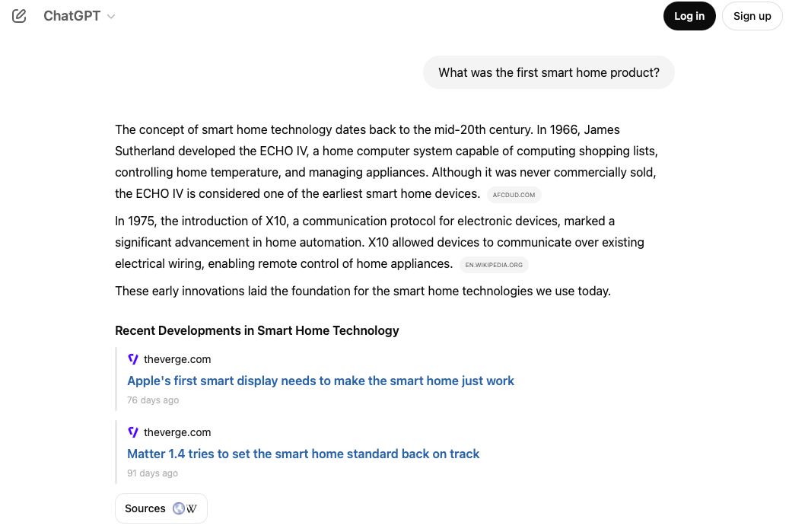The image size is (789, 532).
Task: Click The Verge logo above the Matter article
Action: 133,432
